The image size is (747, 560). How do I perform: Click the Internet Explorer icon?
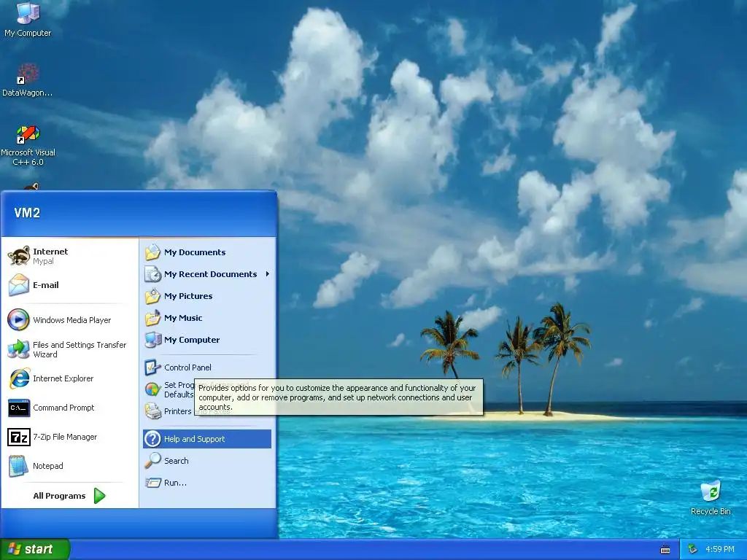tap(18, 378)
